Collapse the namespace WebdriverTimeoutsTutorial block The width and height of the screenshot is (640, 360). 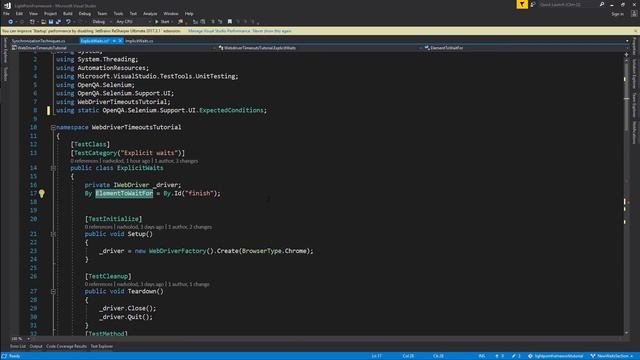click(x=53, y=127)
